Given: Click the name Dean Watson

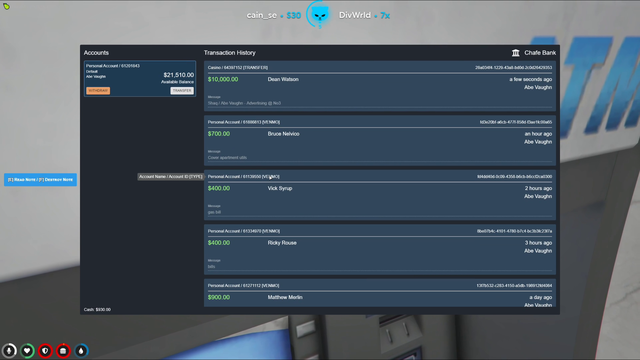Looking at the screenshot, I should [283, 79].
